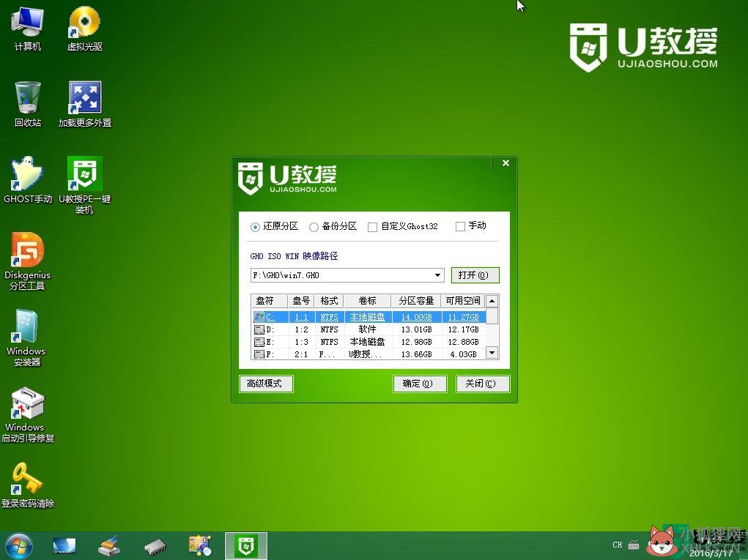Click the keyboard icon in system tray

pyautogui.click(x=634, y=545)
